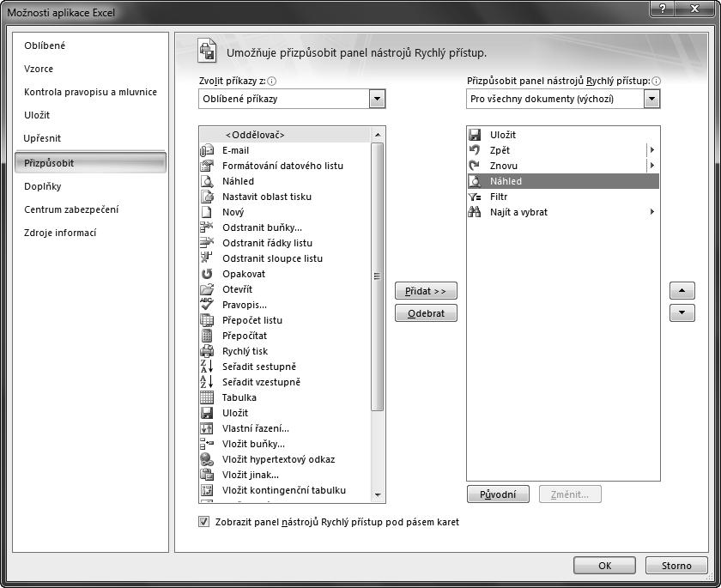Click the Rychlý tisk printer icon
This screenshot has height=588, width=721.
[x=207, y=351]
